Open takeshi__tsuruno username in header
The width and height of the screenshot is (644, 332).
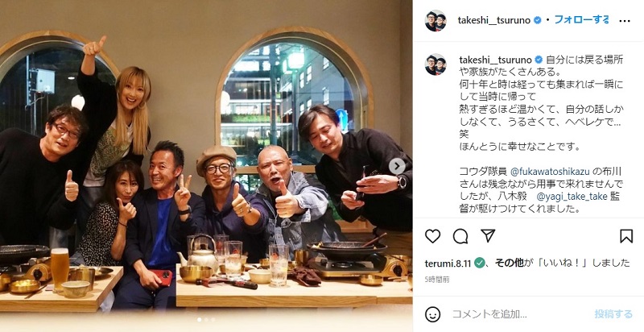click(x=494, y=20)
